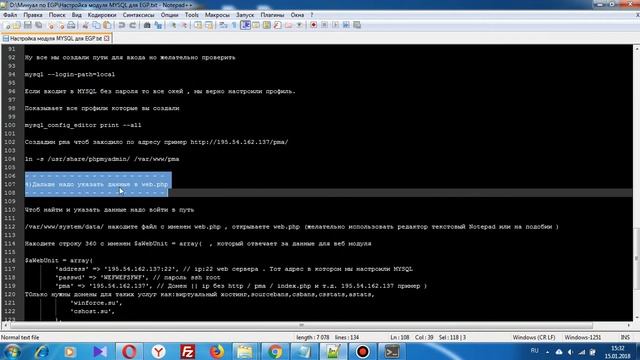
Task: Open the Правка menu
Action: tap(33, 15)
